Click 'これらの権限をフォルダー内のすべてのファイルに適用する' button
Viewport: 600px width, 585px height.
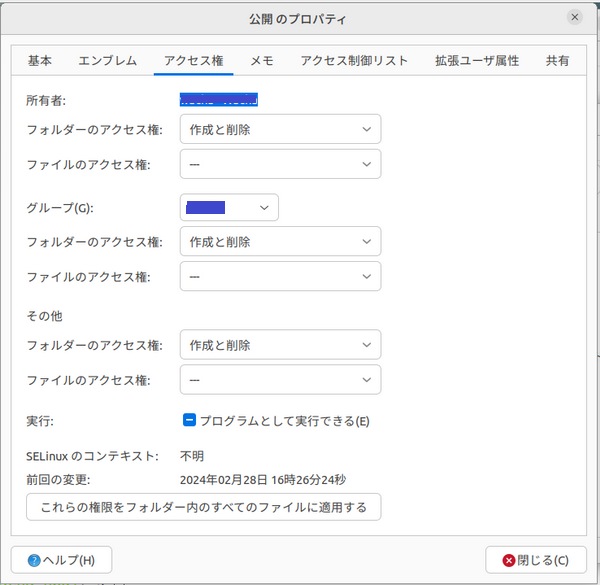pyautogui.click(x=203, y=507)
